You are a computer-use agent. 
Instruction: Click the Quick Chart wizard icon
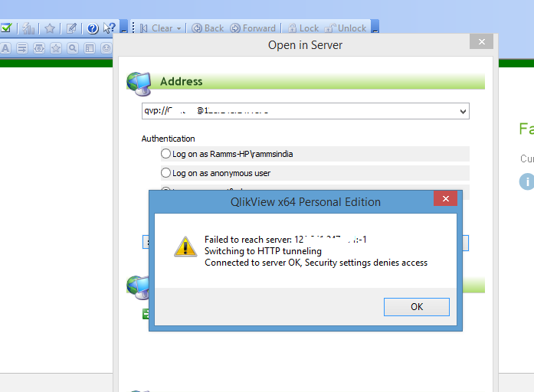[x=29, y=28]
